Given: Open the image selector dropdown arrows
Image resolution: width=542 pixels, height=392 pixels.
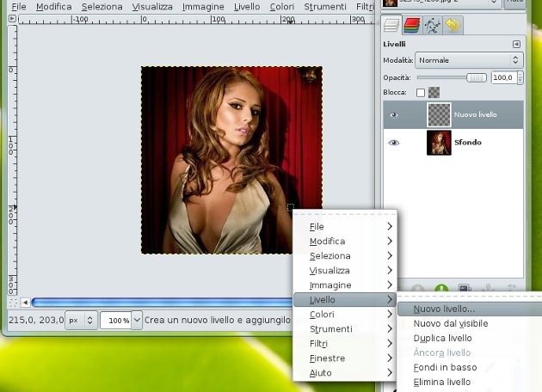Looking at the screenshot, I should pos(495,2).
